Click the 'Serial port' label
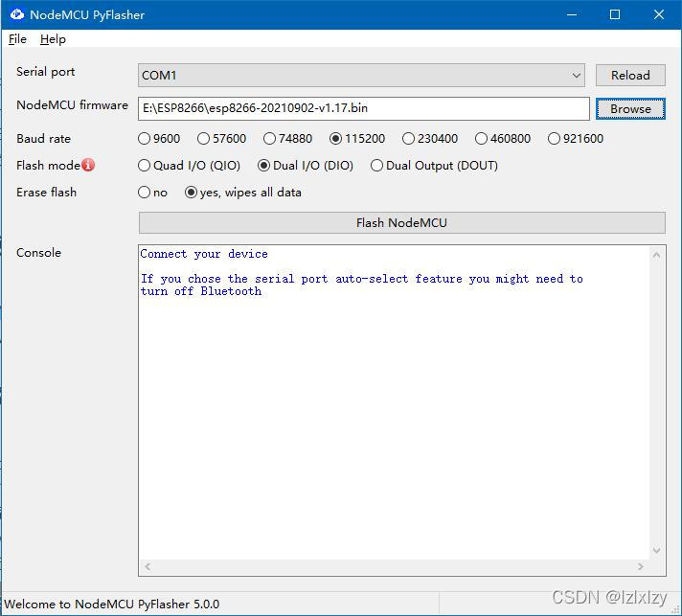 coord(46,72)
